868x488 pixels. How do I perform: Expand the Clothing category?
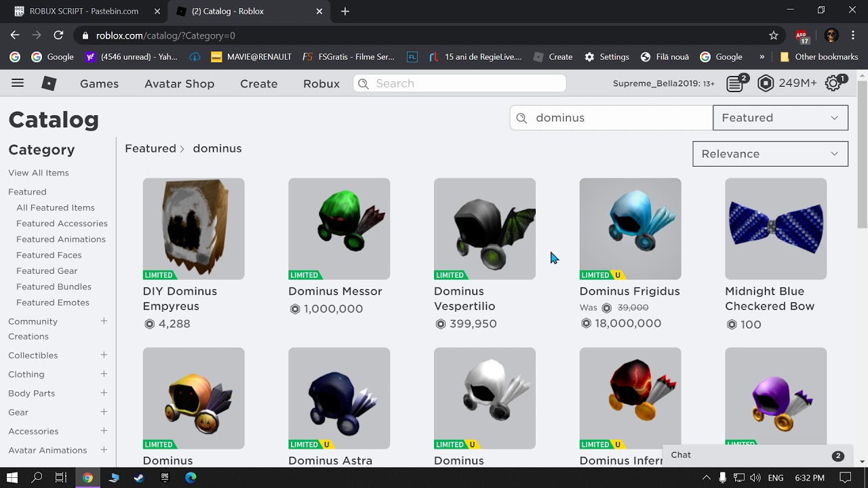tap(104, 374)
